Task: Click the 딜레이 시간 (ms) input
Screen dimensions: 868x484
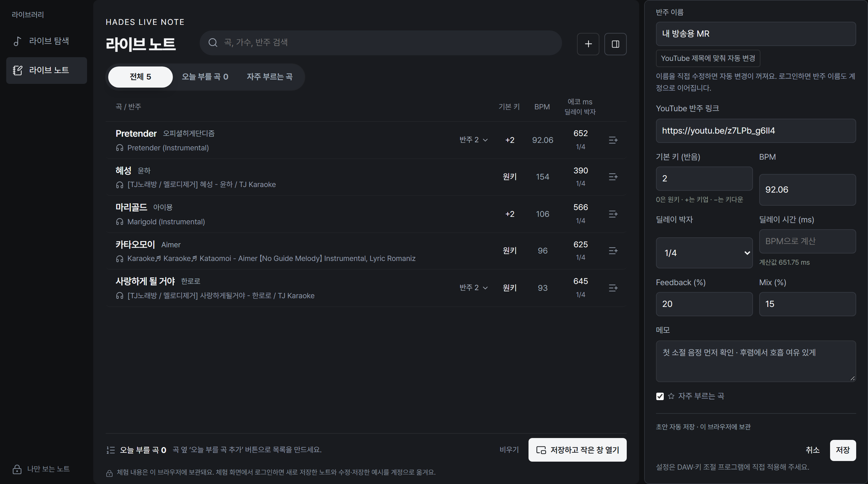Action: 807,241
